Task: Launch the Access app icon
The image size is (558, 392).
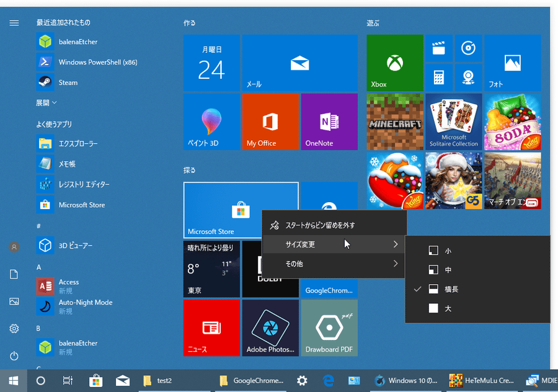Action: pyautogui.click(x=45, y=286)
